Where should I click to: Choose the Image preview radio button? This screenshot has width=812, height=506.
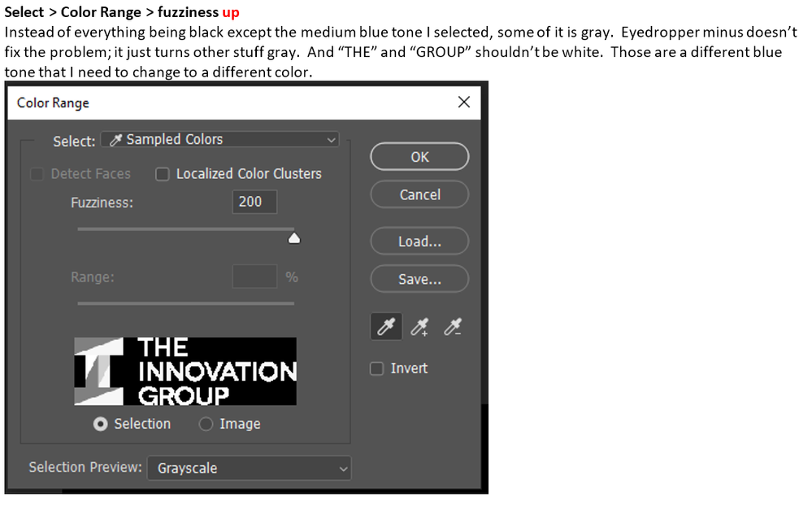[206, 424]
